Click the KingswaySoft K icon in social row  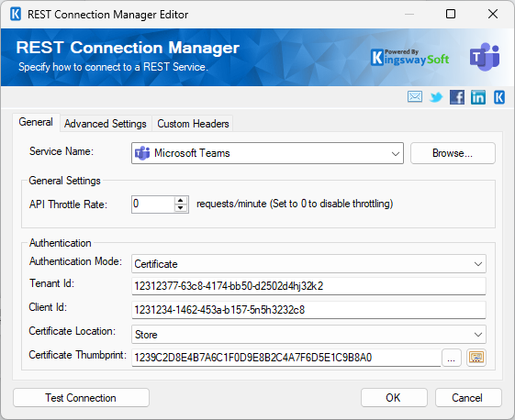pos(499,97)
